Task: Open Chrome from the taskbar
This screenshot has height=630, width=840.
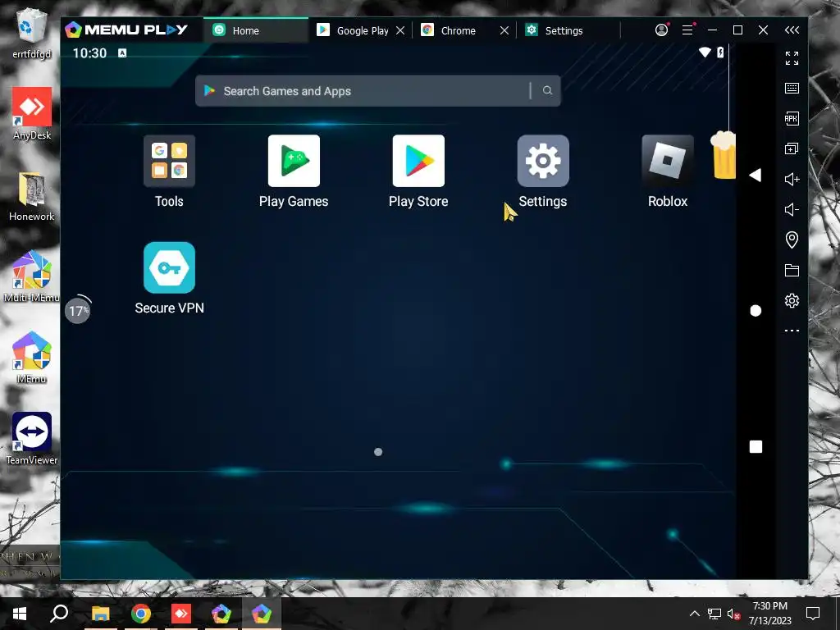Action: click(141, 614)
